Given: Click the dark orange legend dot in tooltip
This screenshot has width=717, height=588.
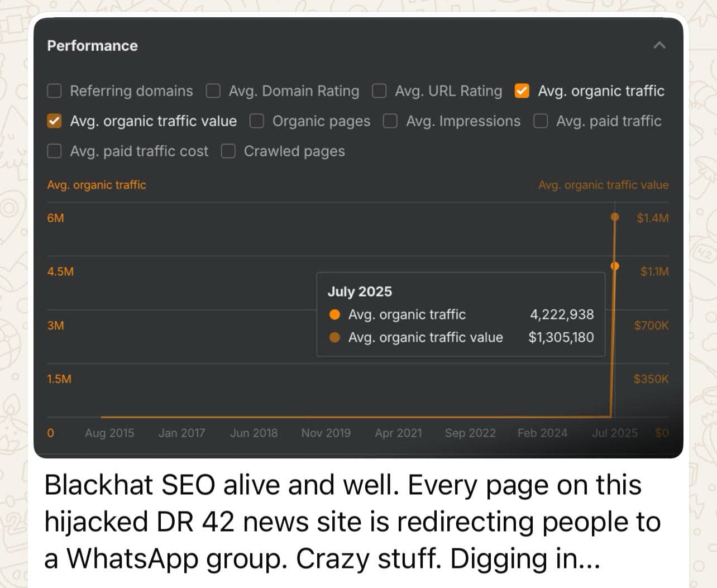Looking at the screenshot, I should (x=335, y=337).
